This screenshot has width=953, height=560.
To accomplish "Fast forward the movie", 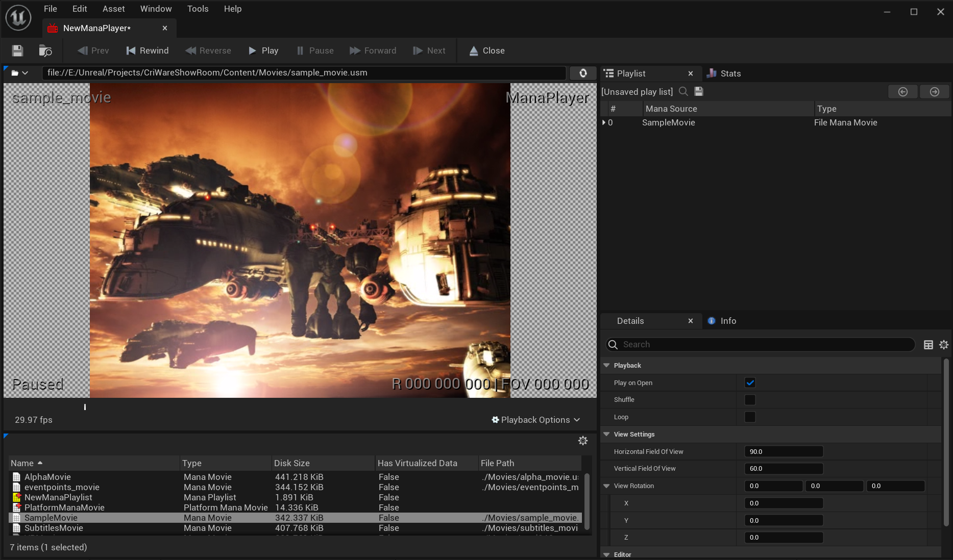I will (x=373, y=50).
